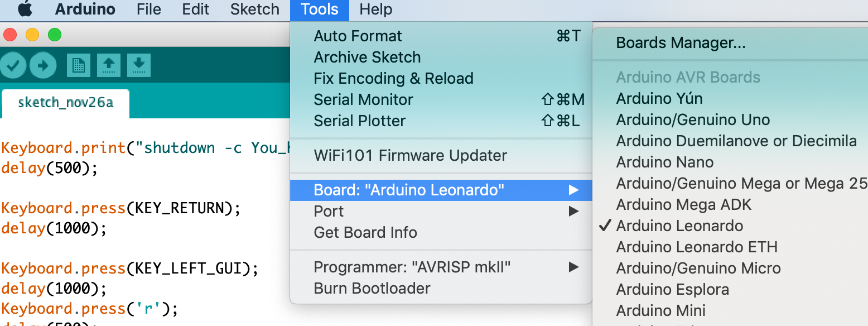Open the File menu
This screenshot has width=868, height=326.
tap(148, 9)
